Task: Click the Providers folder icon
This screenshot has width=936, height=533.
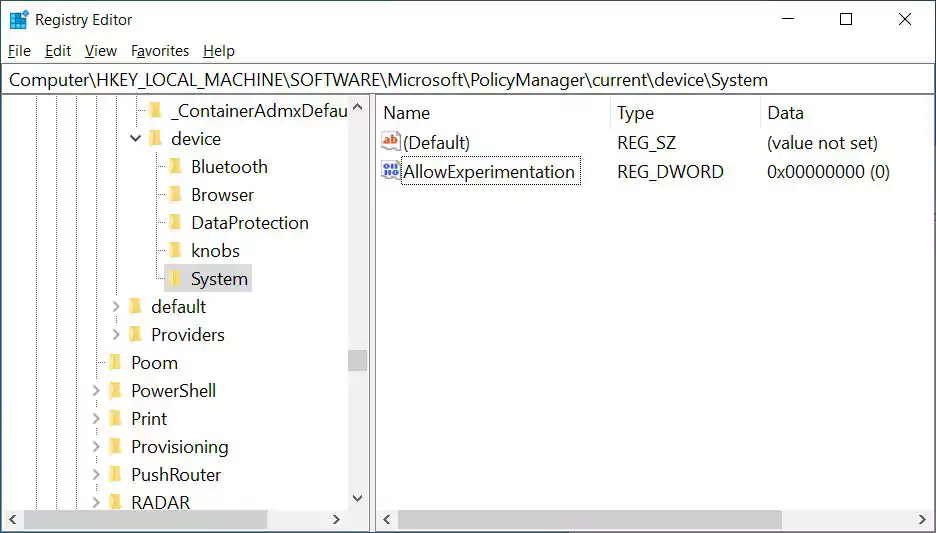Action: [x=136, y=335]
